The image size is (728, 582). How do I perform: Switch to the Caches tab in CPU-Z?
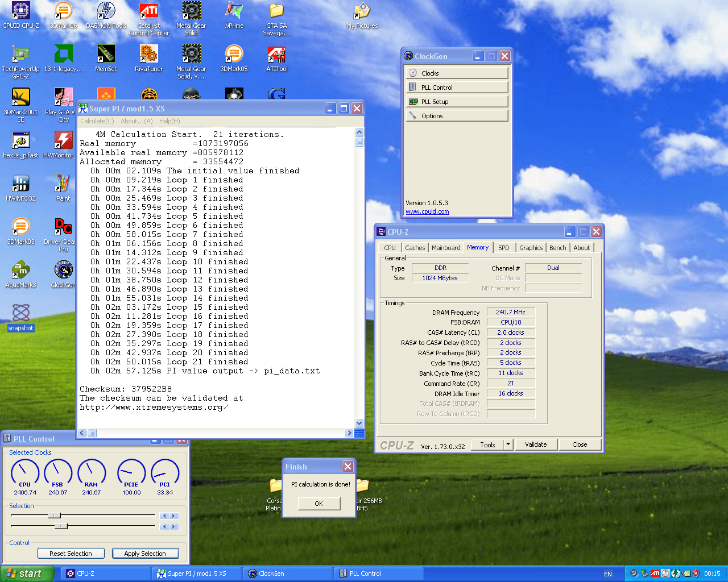click(x=415, y=248)
